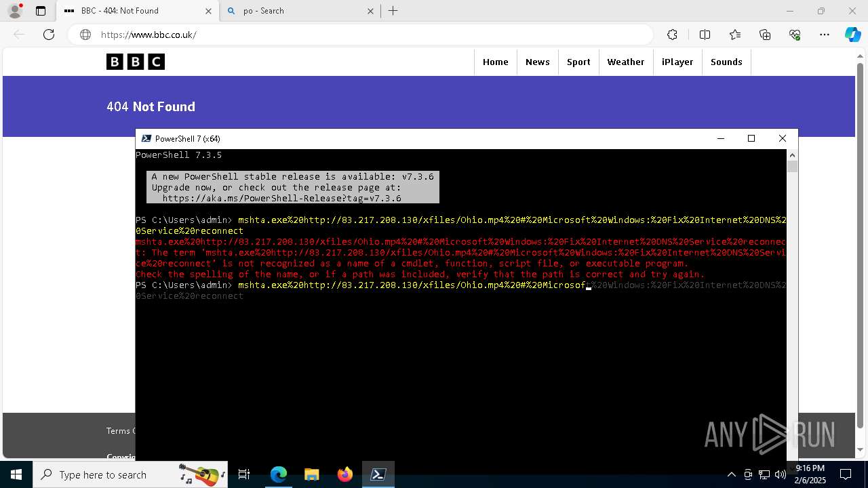Minimize the PowerShell 7 window

click(721, 138)
